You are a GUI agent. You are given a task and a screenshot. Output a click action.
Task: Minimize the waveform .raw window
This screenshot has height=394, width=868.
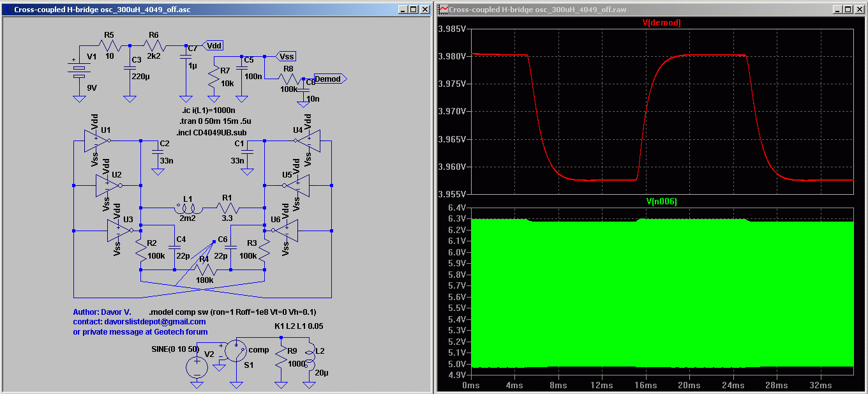pyautogui.click(x=838, y=10)
